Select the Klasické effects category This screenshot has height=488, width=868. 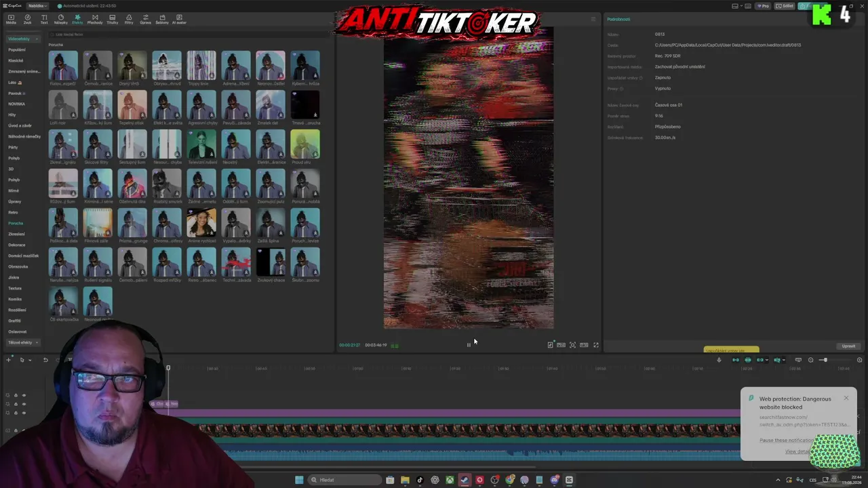[16, 60]
